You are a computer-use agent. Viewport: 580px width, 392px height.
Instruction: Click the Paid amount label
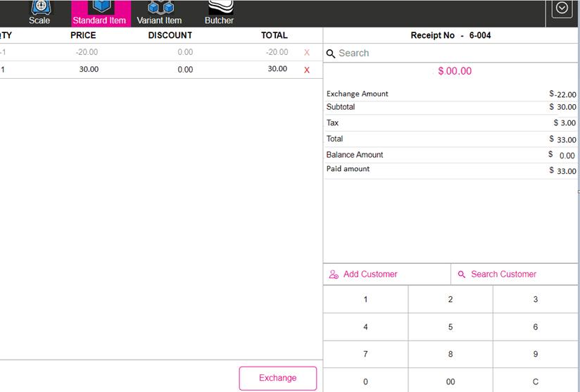(348, 169)
